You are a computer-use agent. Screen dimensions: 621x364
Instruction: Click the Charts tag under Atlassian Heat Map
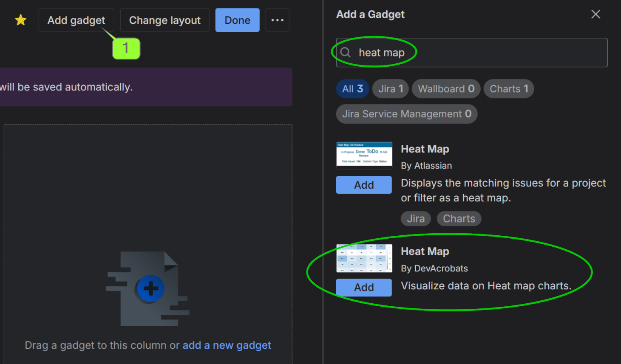[459, 219]
